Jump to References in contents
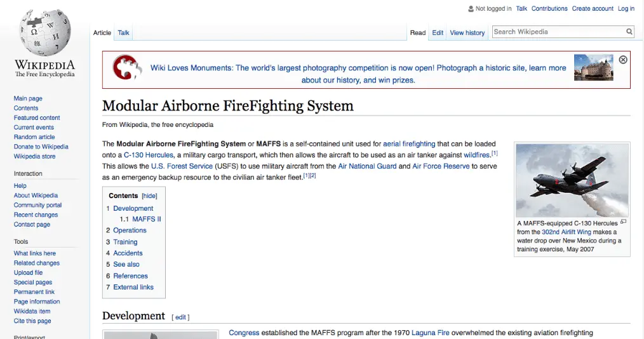 [x=130, y=276]
